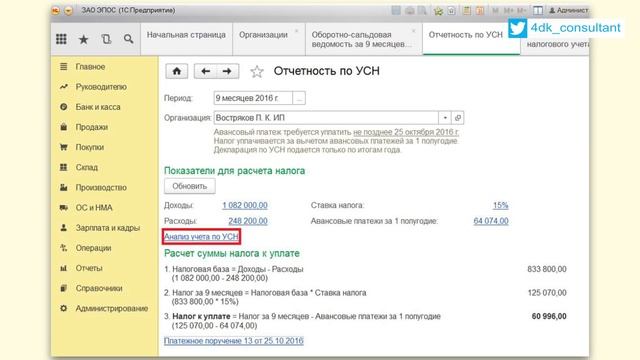The height and width of the screenshot is (360, 640).
Task: Click the search magnifier icon
Action: pos(129,39)
